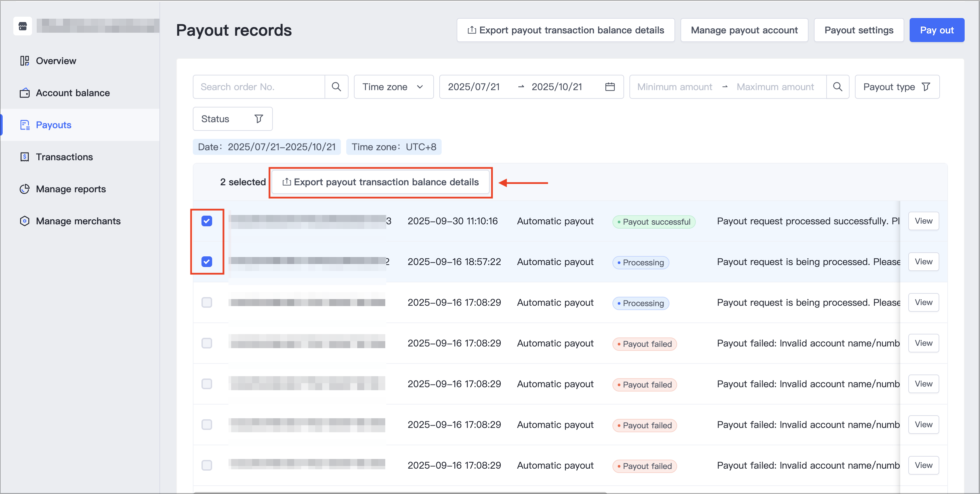Image resolution: width=980 pixels, height=494 pixels.
Task: Click the horizontal scrollbar at table bottom
Action: pos(400,492)
